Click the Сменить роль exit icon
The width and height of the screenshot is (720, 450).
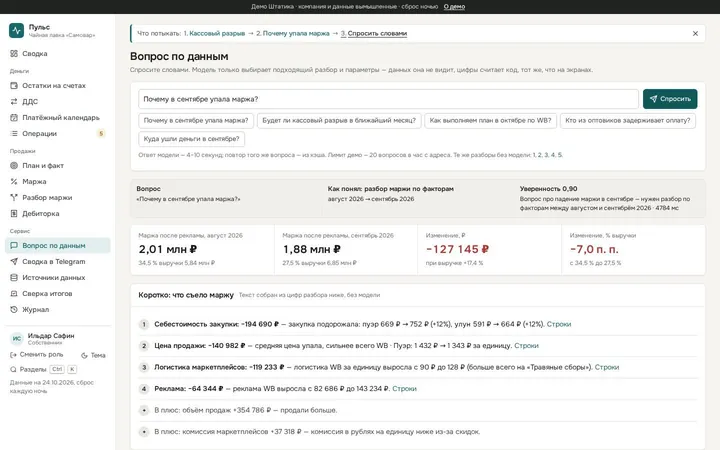(13, 354)
